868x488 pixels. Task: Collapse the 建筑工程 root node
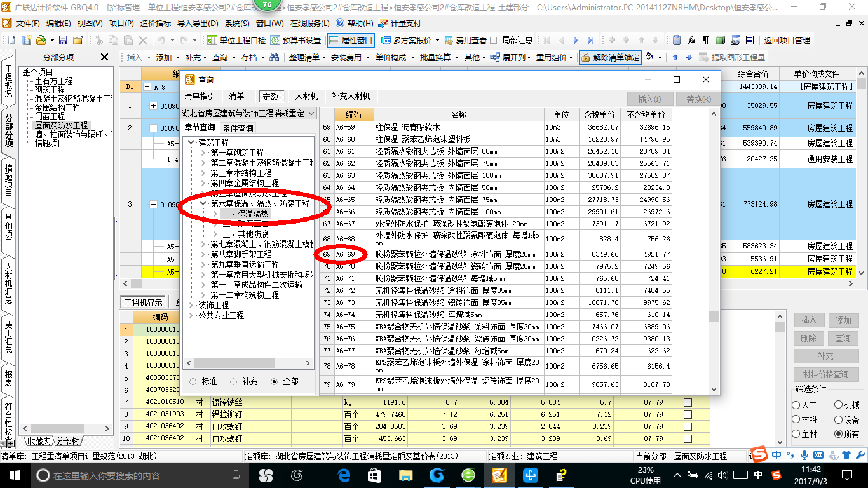[x=192, y=142]
